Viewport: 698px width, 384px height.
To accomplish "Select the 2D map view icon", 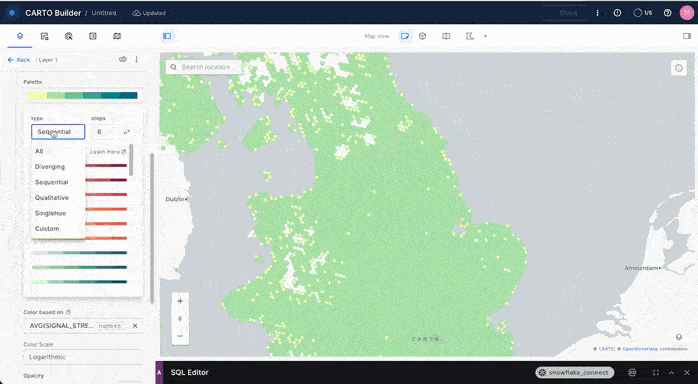I will pos(405,36).
